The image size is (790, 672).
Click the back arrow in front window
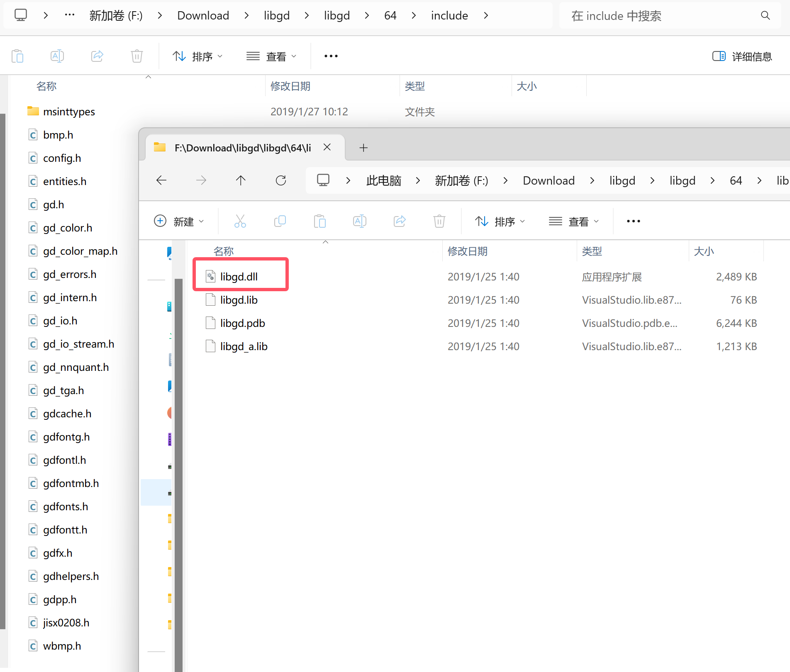pyautogui.click(x=161, y=180)
